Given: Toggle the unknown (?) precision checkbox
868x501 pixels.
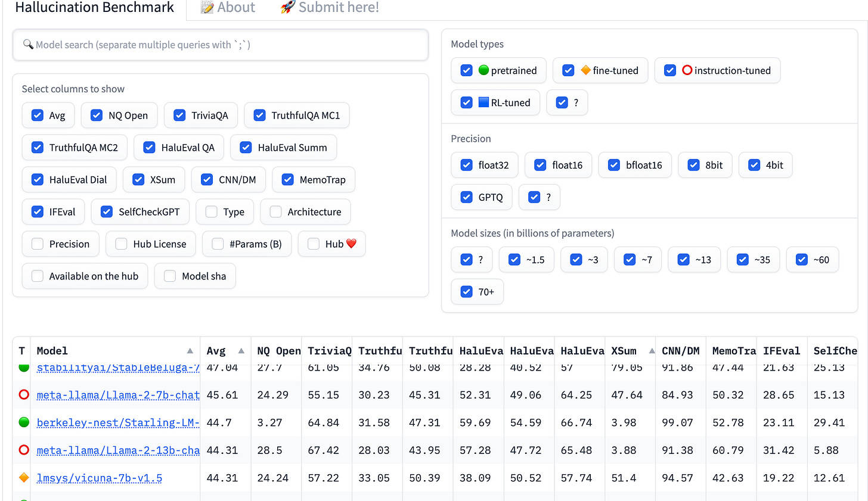Looking at the screenshot, I should [534, 198].
